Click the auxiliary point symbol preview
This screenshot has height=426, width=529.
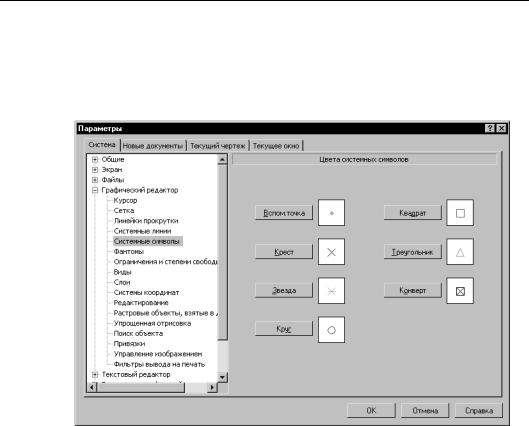(331, 213)
